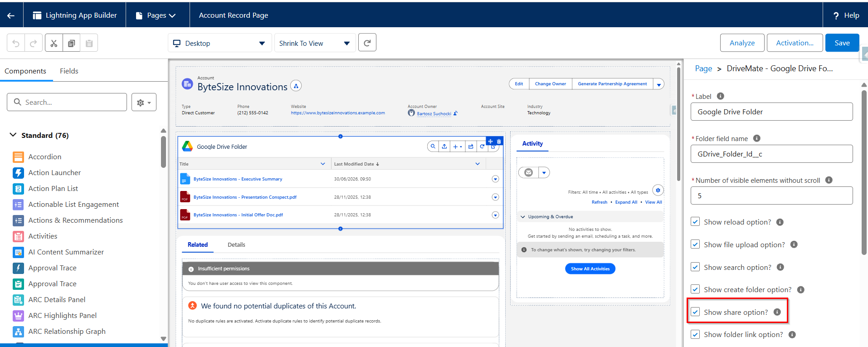
Task: Open the component list settings gear dropdown
Action: 144,103
